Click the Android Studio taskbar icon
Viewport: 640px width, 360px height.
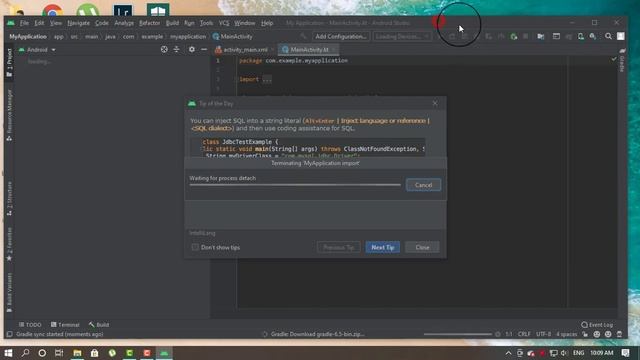(x=164, y=353)
